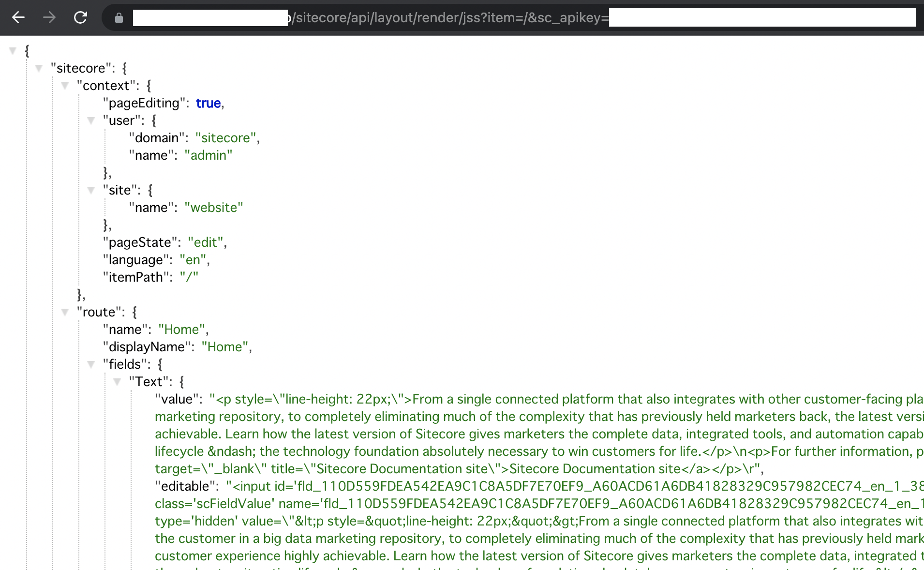Select the "displayName" key
The image size is (924, 570).
(147, 347)
